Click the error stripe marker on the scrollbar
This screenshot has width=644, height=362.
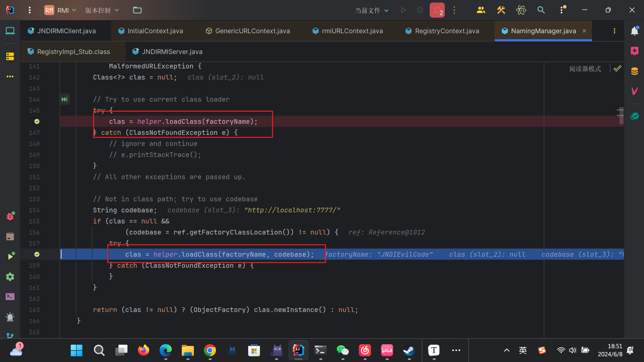pos(620,115)
